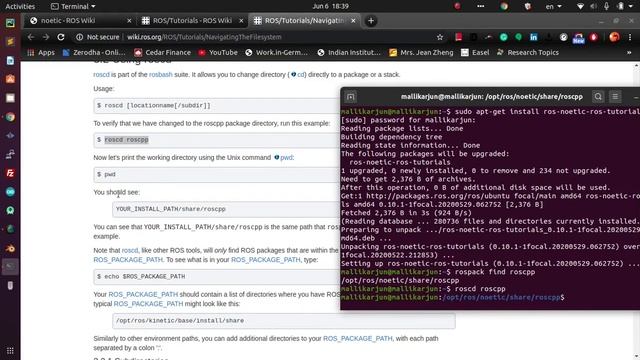Go back in browser history

(x=31, y=37)
